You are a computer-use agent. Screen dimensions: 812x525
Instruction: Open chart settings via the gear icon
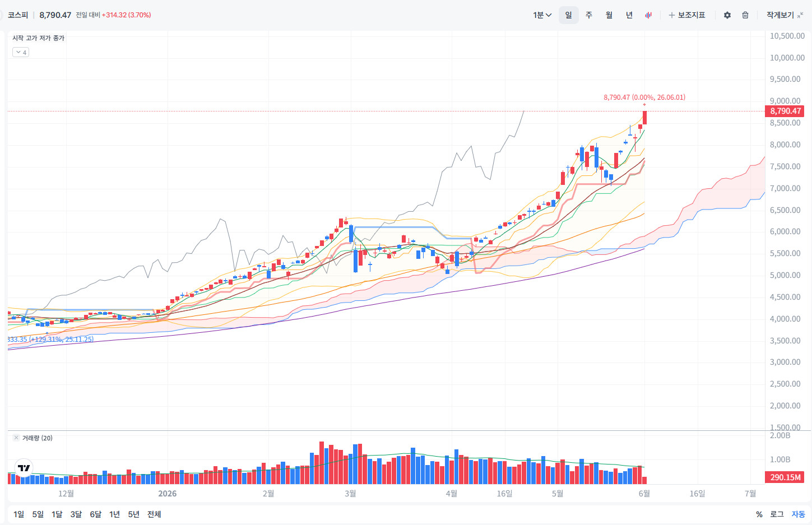[x=727, y=15]
